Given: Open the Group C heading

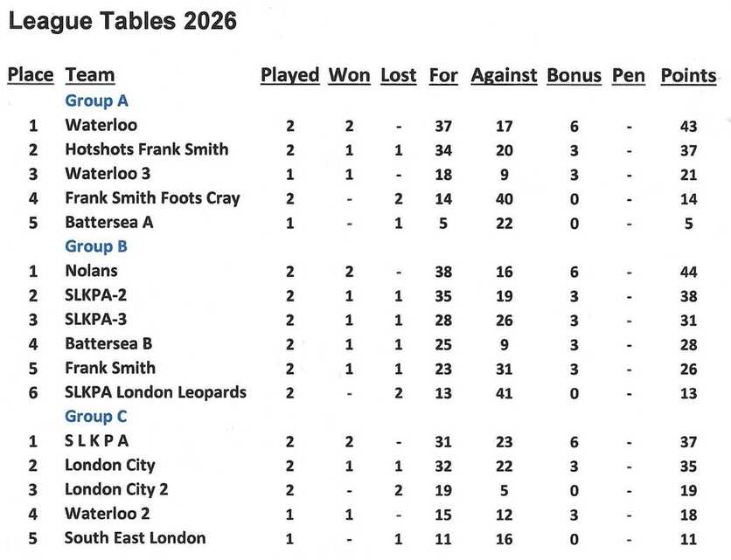Looking at the screenshot, I should click(x=96, y=417).
